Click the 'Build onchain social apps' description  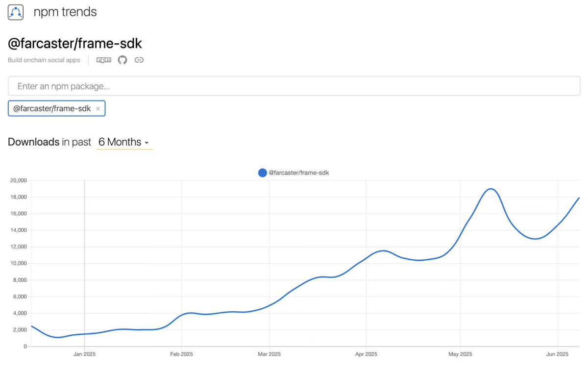click(x=44, y=60)
